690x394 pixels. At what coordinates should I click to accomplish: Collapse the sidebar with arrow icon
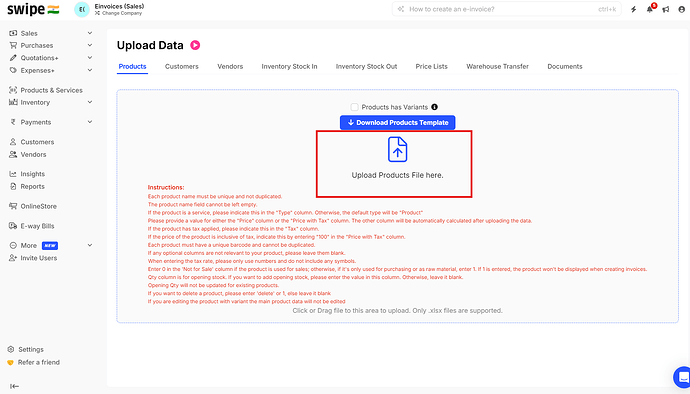pos(15,386)
